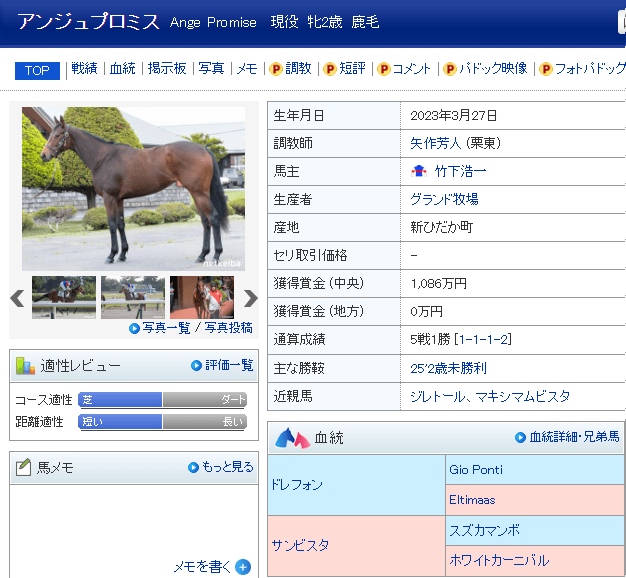This screenshot has width=626, height=578.
Task: Click the premium P icon beside フォトパドック
Action: point(546,69)
